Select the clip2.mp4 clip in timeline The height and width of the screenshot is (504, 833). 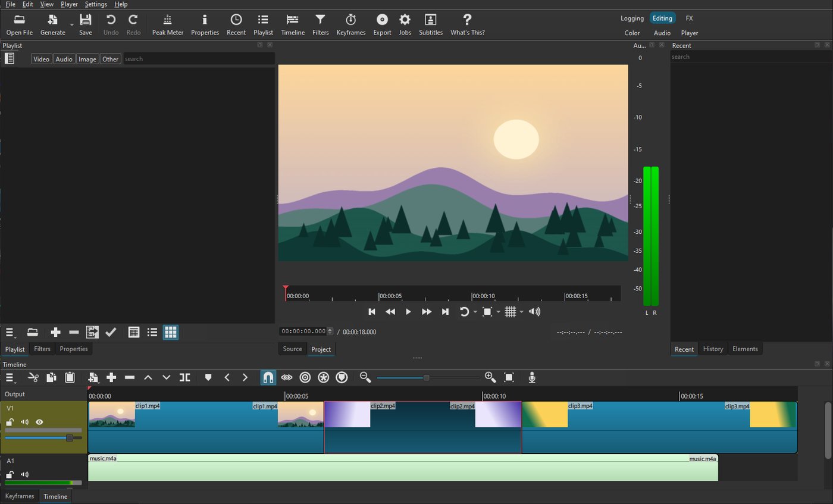(422, 428)
